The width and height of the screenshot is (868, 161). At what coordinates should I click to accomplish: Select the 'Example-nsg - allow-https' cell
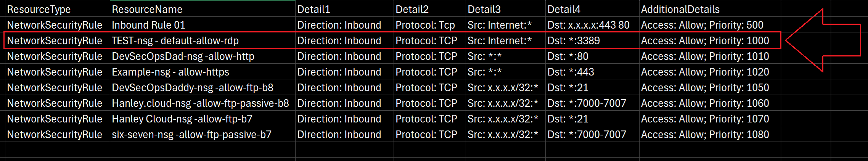click(x=170, y=72)
